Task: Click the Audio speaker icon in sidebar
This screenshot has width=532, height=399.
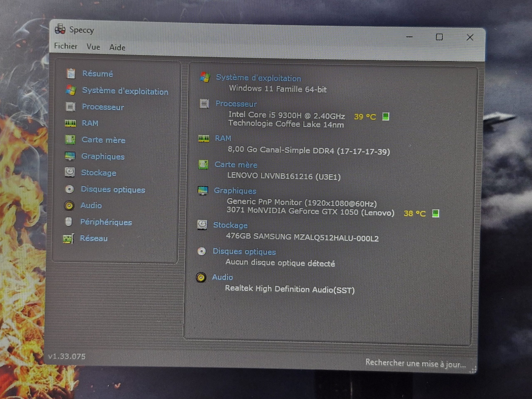Action: pyautogui.click(x=69, y=206)
